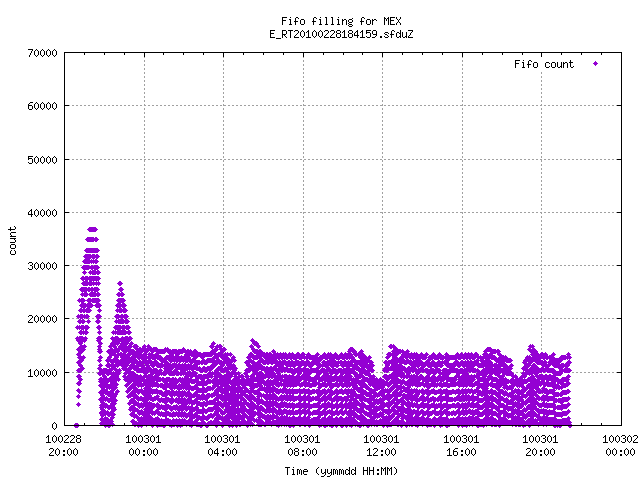Image resolution: width=640 pixels, height=480 pixels.
Task: Click the tallest data peak near 37000
Action: 93,229
